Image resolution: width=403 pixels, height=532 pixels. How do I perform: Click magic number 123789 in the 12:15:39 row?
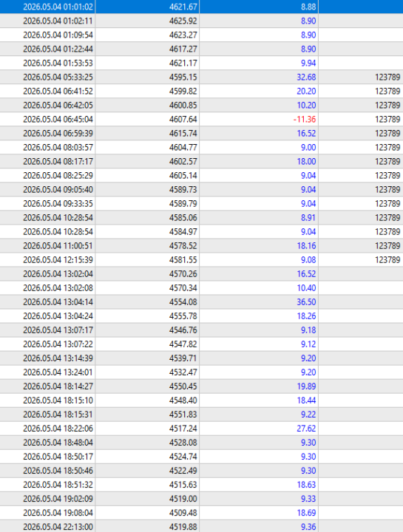[x=387, y=260]
